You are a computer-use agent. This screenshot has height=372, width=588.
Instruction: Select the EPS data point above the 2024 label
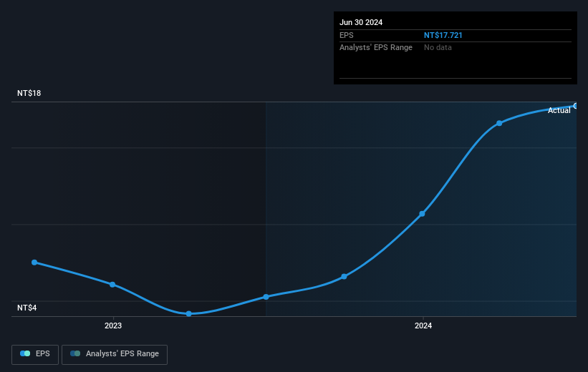[x=422, y=213]
